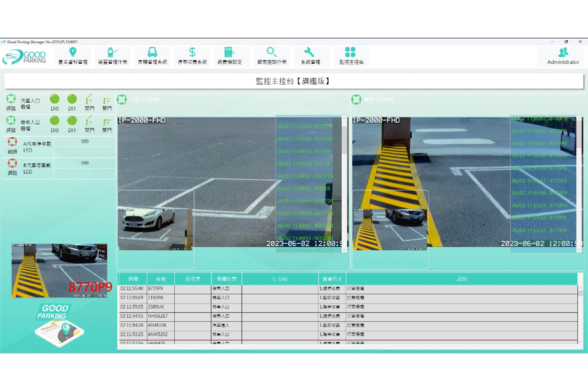Image resolution: width=588 pixels, height=392 pixels.
Task: Sort by E-TAG column header
Action: pos(280,279)
